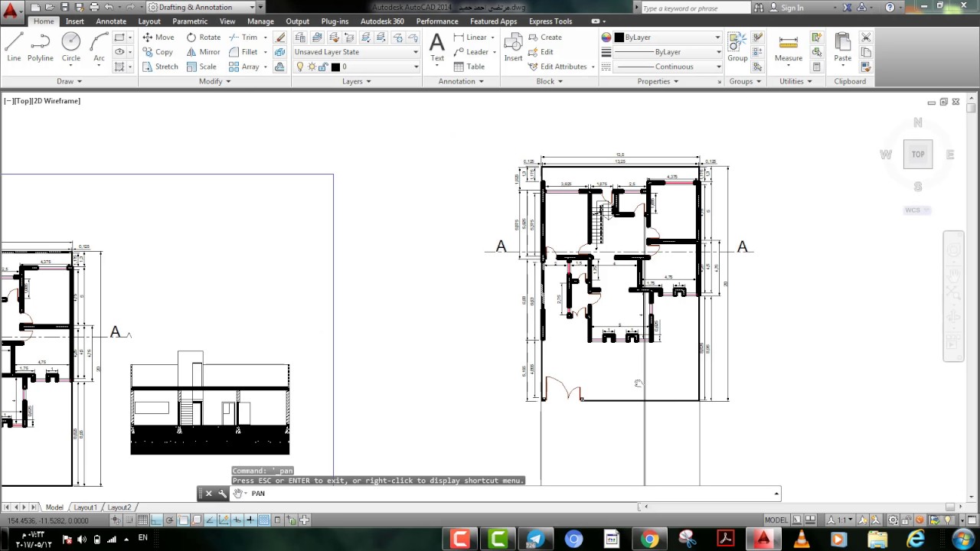Go to the Parametric tab

[x=190, y=21]
